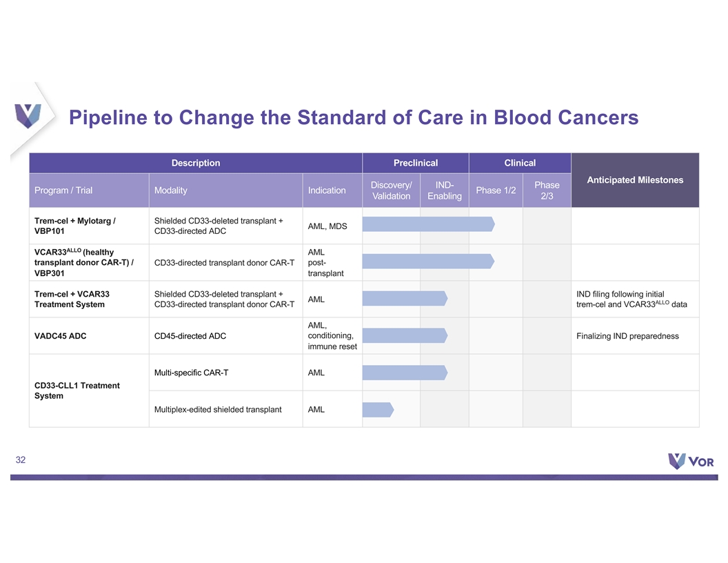Viewport: 728px width, 563px height.
Task: Click the Clinical column group header
Action: pos(520,163)
